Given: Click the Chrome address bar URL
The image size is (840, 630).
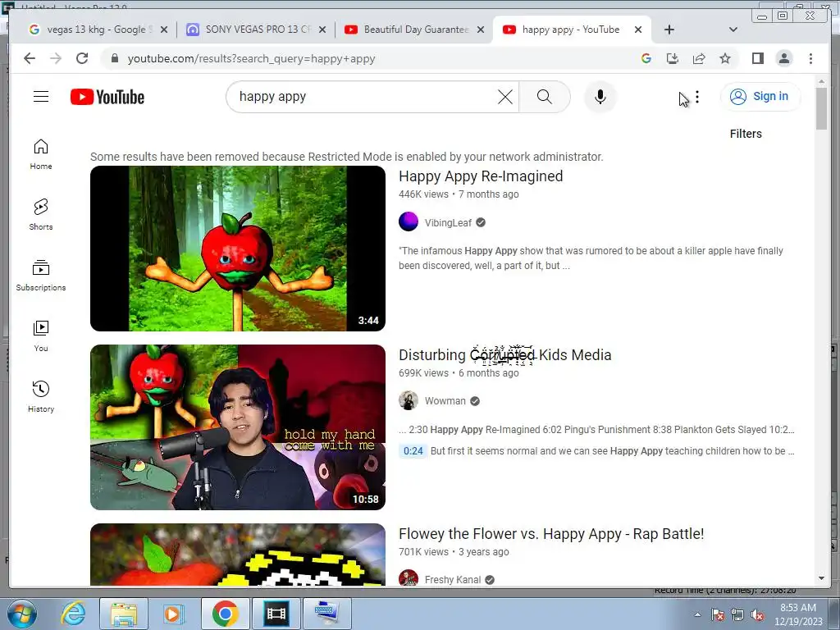Looking at the screenshot, I should [251, 58].
